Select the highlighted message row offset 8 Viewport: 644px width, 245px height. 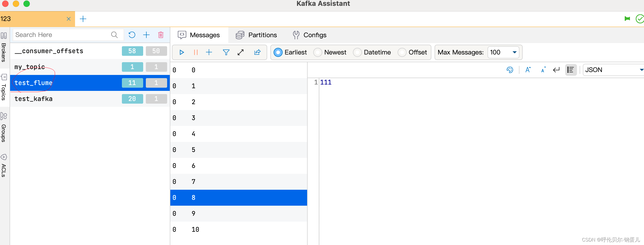coord(239,198)
